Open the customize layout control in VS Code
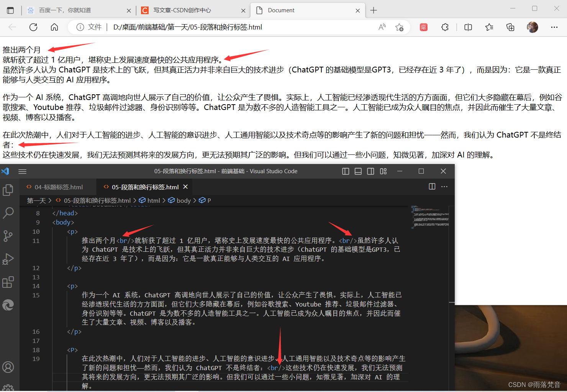 tap(383, 171)
